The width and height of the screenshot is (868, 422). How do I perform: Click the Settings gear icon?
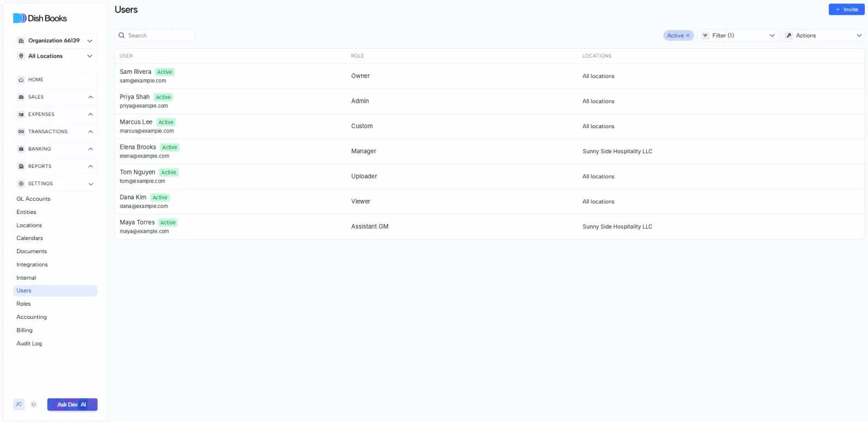[x=21, y=184]
